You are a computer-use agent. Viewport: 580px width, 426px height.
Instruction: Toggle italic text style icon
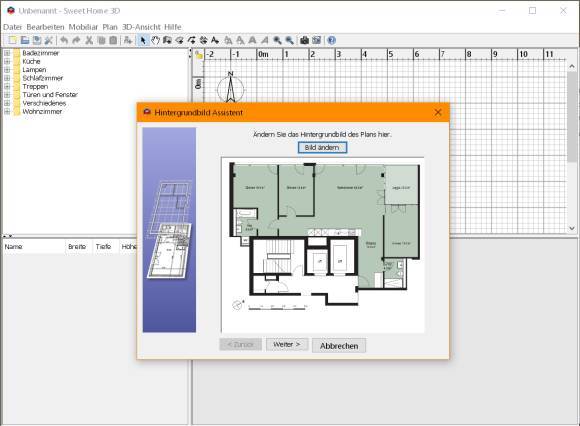click(265, 40)
